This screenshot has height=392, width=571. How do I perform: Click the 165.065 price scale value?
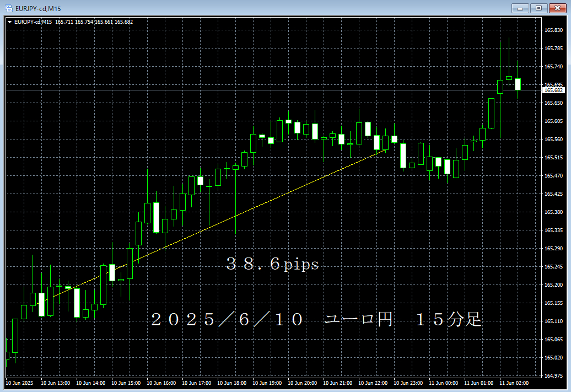(x=553, y=340)
